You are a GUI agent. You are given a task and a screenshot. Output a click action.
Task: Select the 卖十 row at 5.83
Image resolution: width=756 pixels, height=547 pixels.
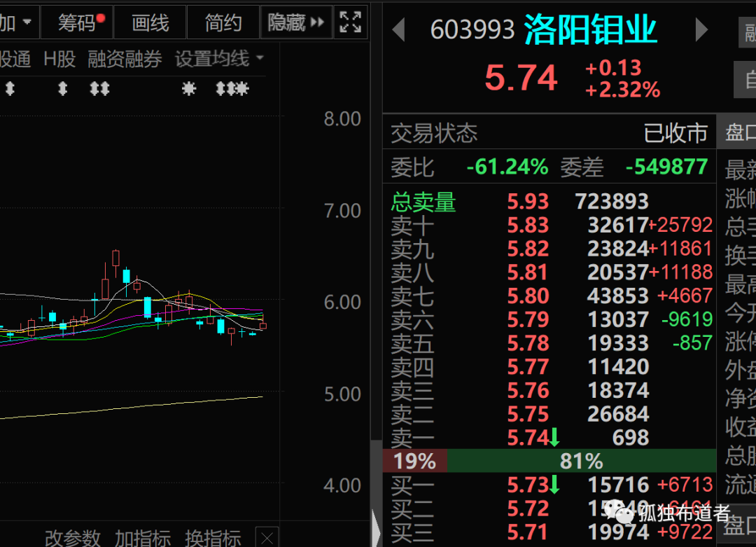point(551,226)
